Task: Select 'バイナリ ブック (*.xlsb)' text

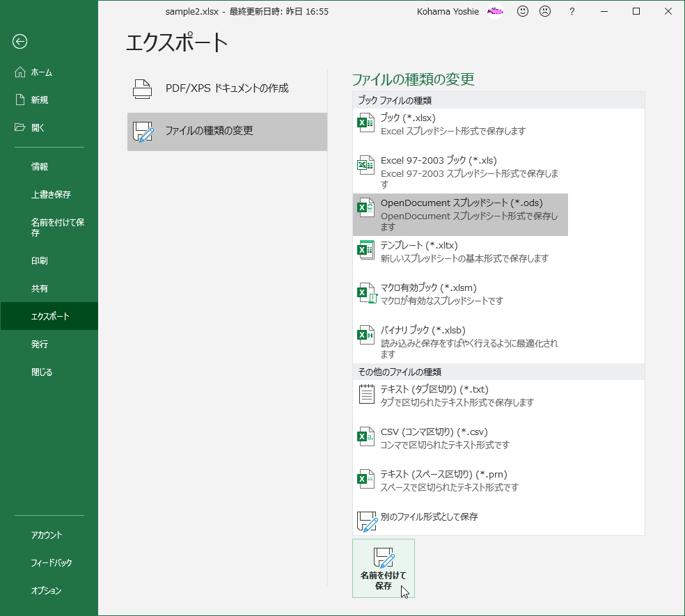Action: 423,331
